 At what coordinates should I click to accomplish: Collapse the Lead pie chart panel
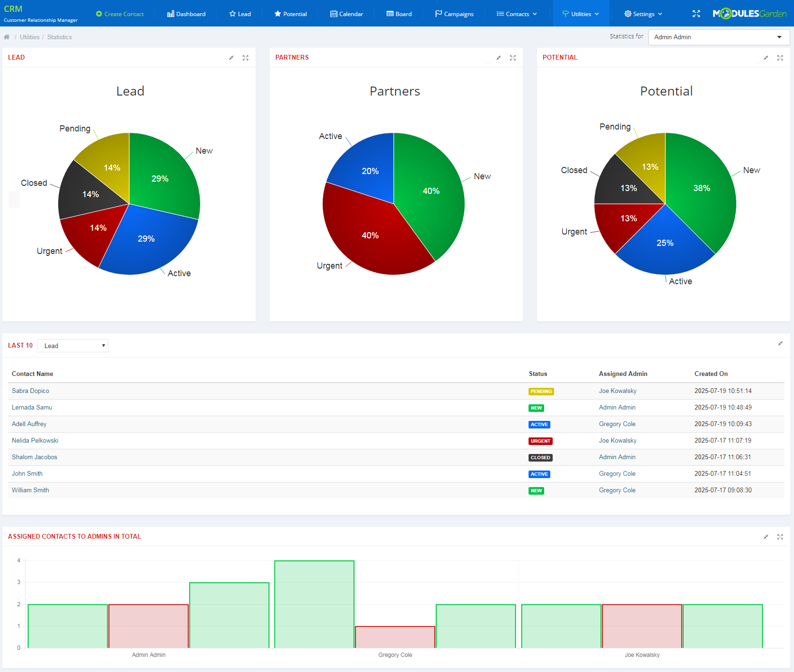231,57
